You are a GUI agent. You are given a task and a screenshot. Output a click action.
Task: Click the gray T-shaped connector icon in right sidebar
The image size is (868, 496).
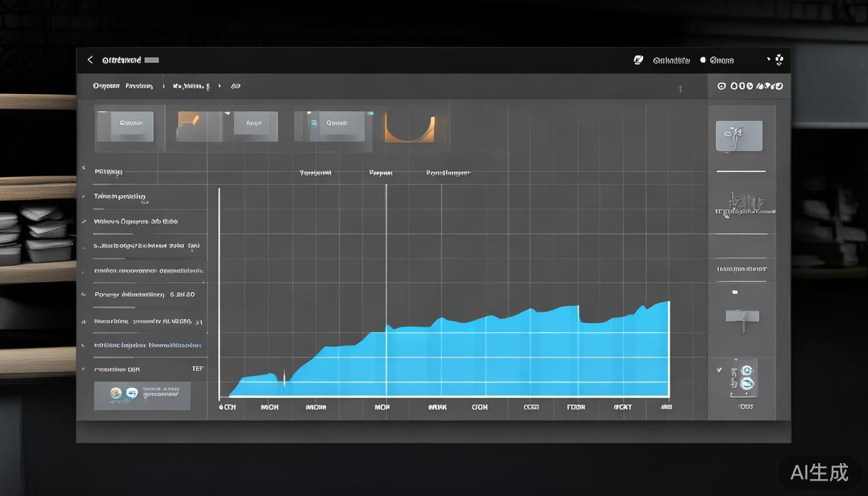[742, 318]
